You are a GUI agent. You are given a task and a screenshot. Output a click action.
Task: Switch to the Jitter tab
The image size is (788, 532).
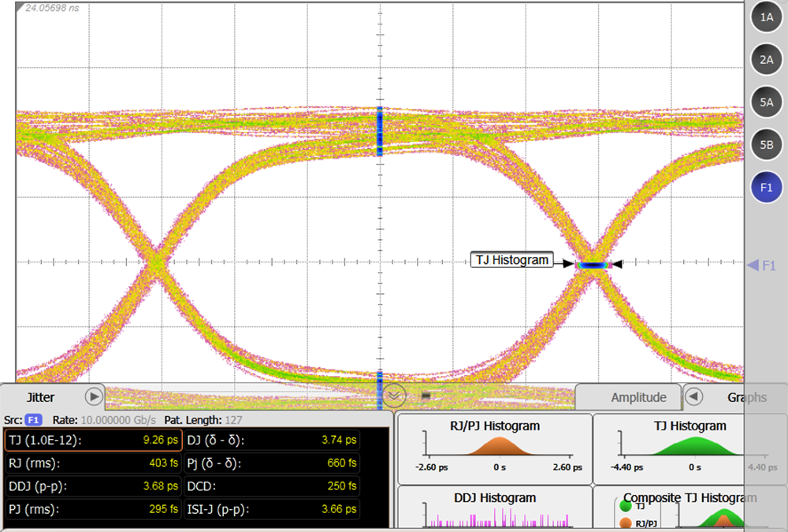point(41,397)
